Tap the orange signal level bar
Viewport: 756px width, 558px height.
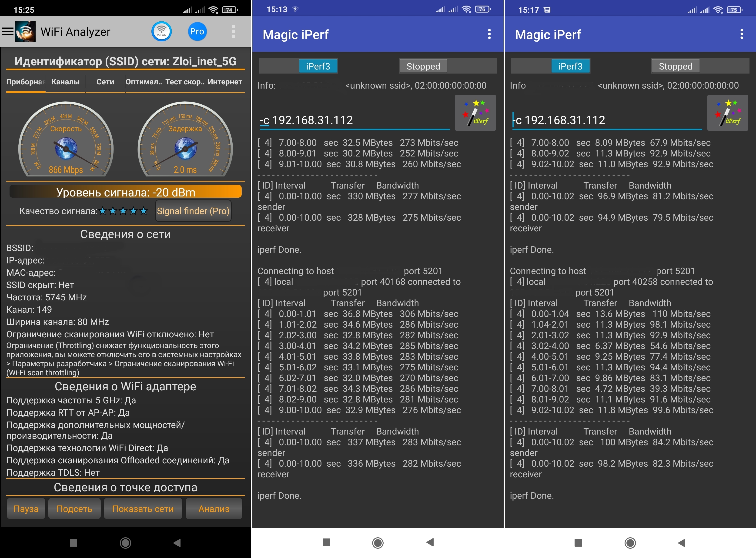tap(126, 192)
